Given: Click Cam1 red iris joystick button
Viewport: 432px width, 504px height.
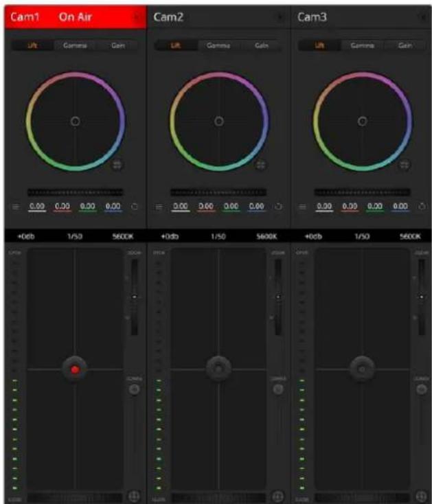Looking at the screenshot, I should point(75,369).
